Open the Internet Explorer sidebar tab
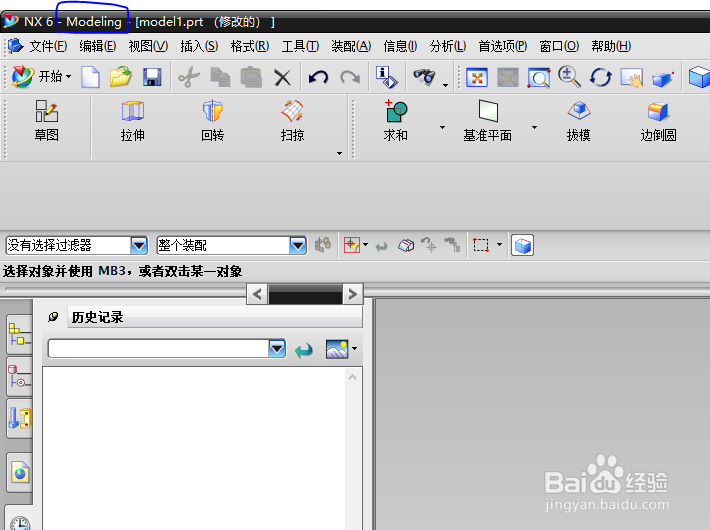Screen dimensions: 710x530 pos(19,472)
